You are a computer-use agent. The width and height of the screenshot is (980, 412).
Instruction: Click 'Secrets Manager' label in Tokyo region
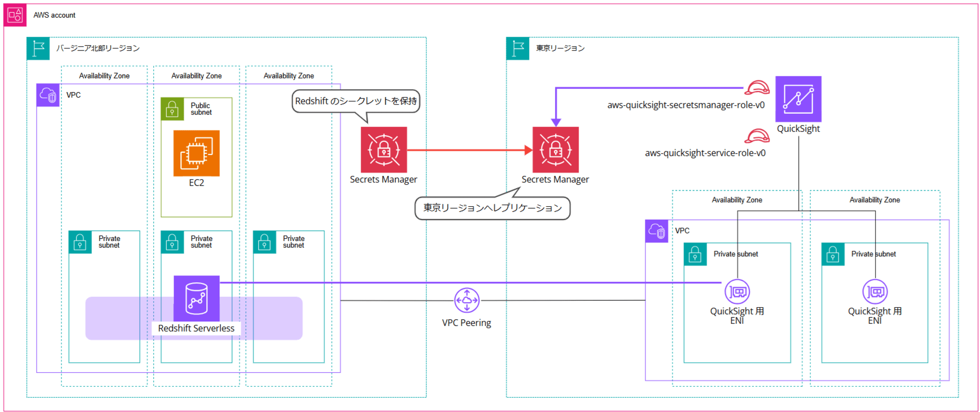point(556,179)
